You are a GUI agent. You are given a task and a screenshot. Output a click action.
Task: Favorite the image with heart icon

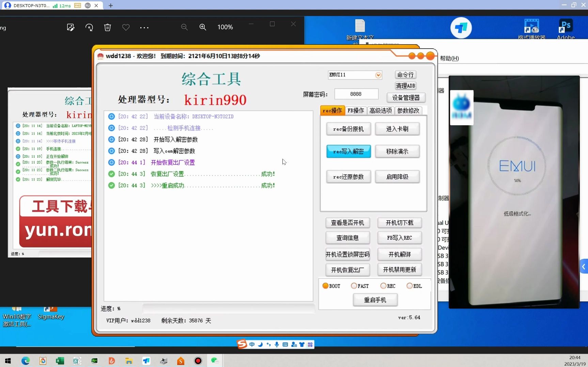point(126,27)
